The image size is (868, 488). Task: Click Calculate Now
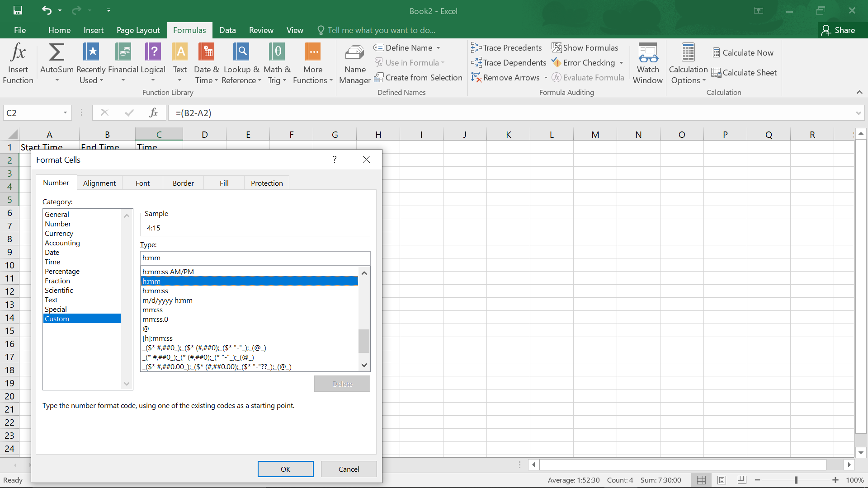pyautogui.click(x=743, y=52)
